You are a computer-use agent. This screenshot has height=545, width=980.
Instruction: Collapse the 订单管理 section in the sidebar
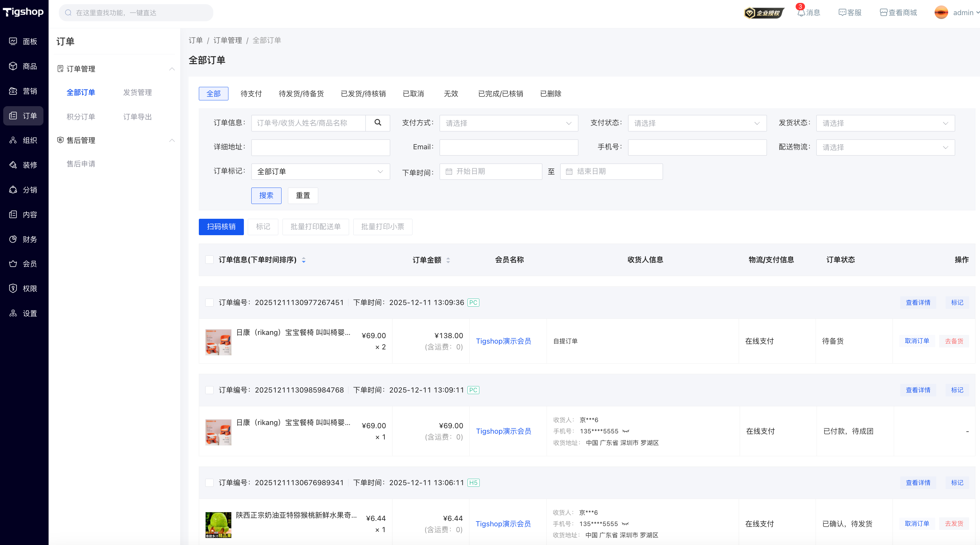coord(172,69)
